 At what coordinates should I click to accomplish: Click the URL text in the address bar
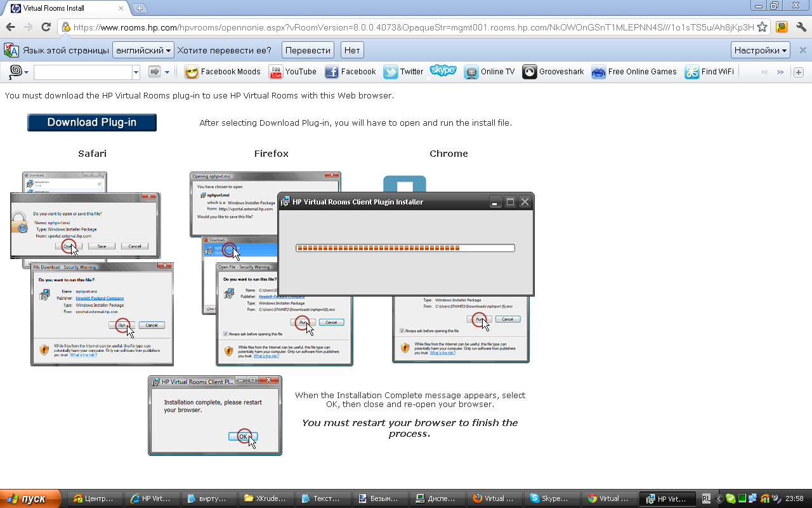[x=414, y=27]
